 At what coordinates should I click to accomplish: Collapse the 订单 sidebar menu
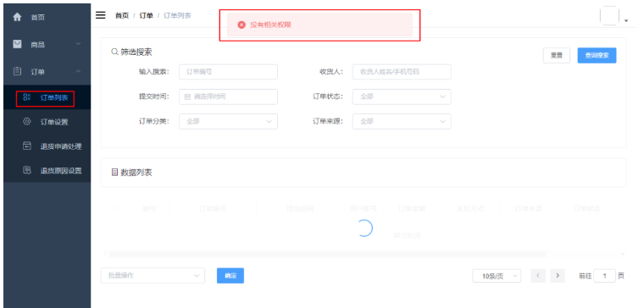(x=47, y=71)
